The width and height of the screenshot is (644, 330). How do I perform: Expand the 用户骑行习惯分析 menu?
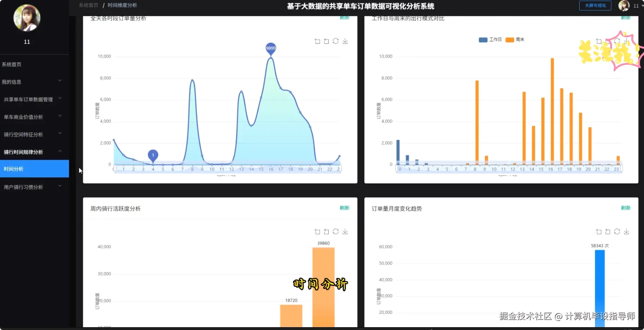(34, 187)
